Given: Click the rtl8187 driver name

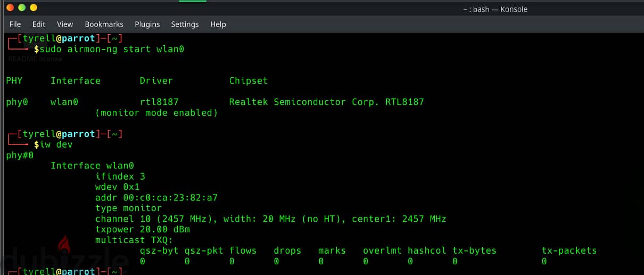Looking at the screenshot, I should (x=159, y=102).
